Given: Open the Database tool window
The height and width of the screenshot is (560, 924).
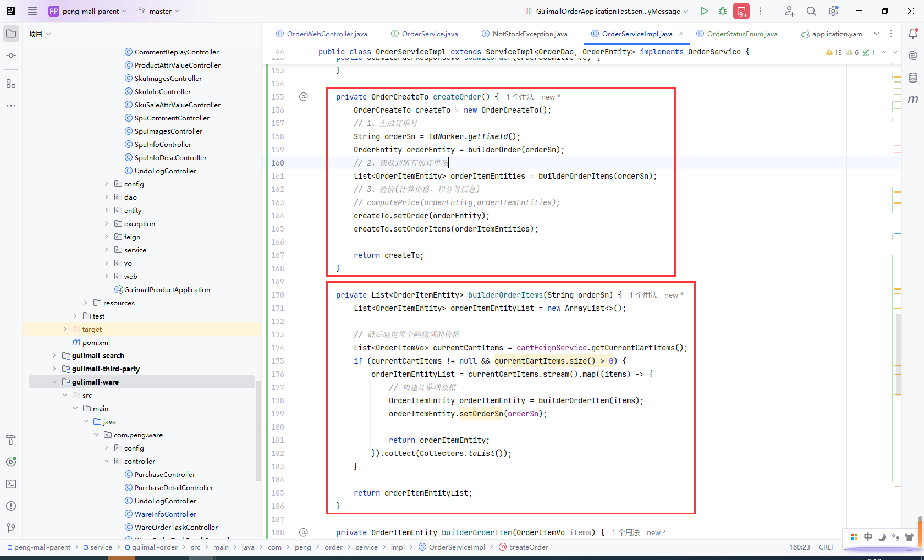Looking at the screenshot, I should tap(913, 78).
